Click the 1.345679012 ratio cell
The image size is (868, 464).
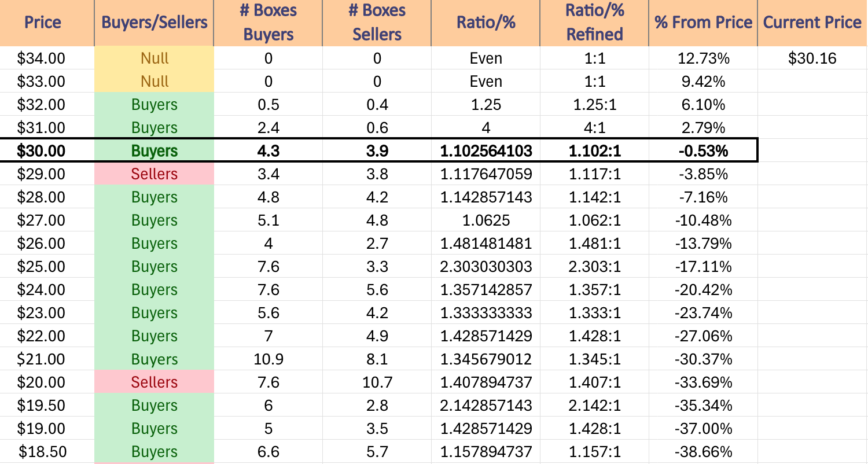click(x=486, y=359)
